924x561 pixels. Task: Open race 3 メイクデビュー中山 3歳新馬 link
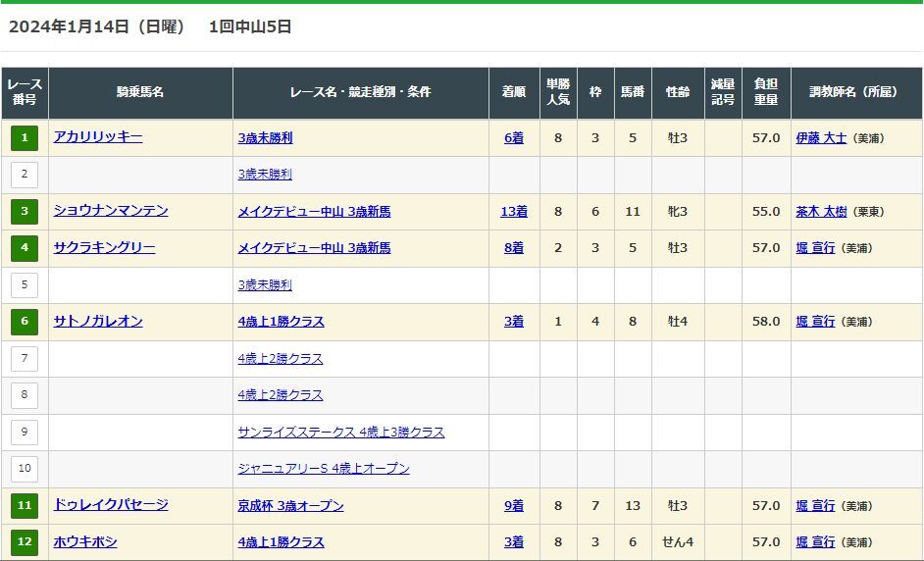click(314, 211)
